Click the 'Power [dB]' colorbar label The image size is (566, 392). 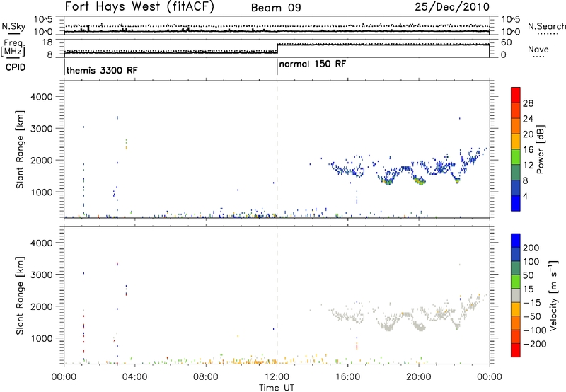tap(540, 149)
